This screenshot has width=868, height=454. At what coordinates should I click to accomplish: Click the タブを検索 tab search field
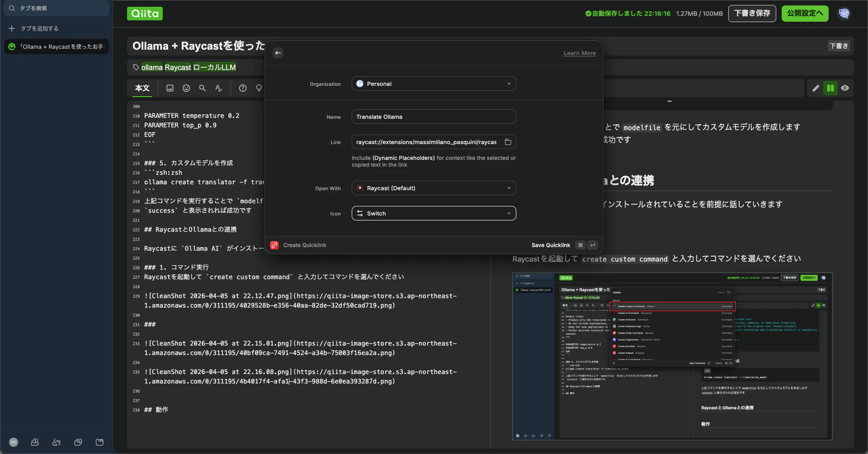(x=57, y=8)
